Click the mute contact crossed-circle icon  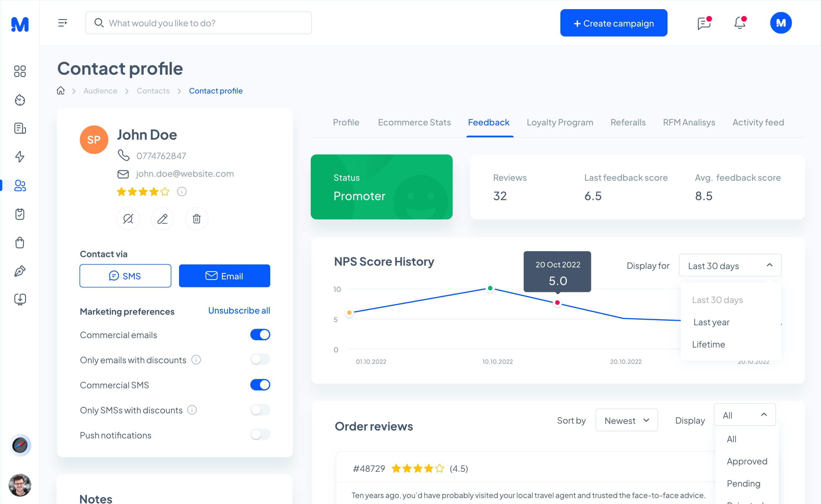[x=128, y=219]
